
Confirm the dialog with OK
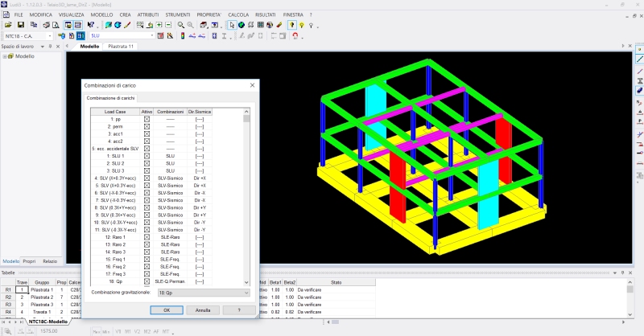click(166, 309)
